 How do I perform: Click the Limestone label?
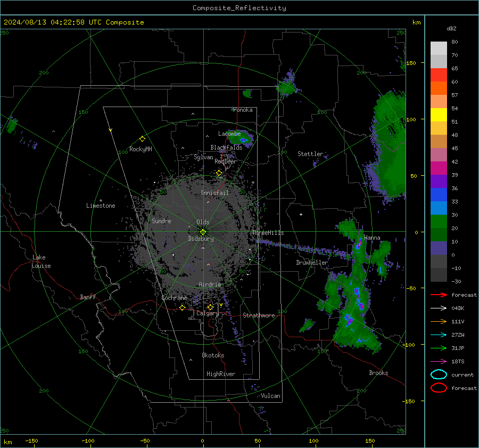coord(101,206)
